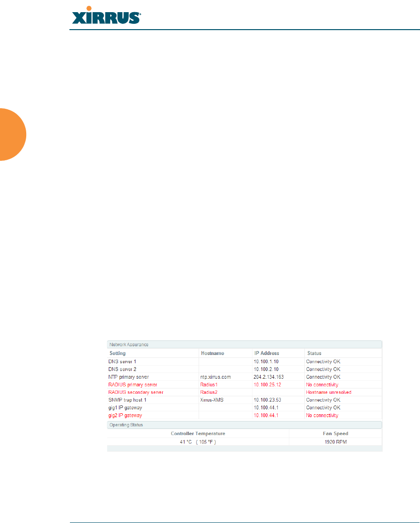Click the Status column header
Image resolution: width=420 pixels, height=523 pixels.
pos(314,353)
